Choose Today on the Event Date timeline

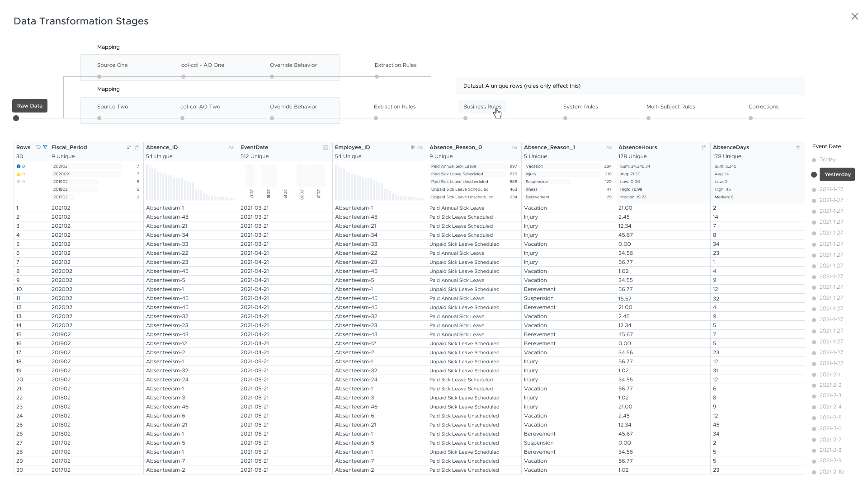[x=827, y=160]
